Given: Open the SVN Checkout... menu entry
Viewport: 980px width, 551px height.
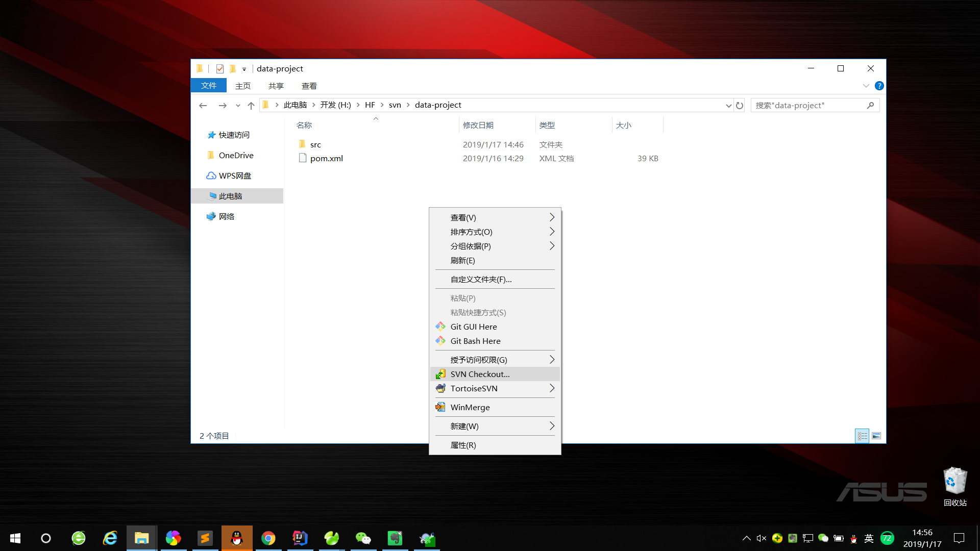Looking at the screenshot, I should [x=495, y=374].
